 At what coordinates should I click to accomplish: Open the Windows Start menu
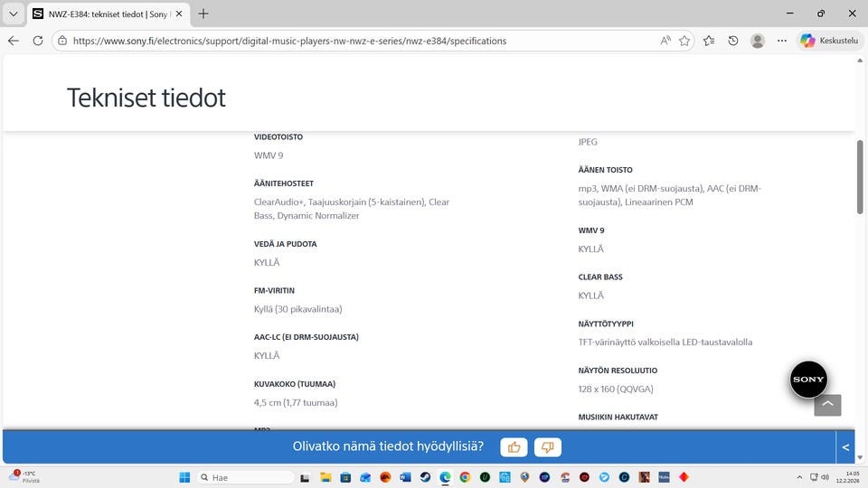click(184, 477)
